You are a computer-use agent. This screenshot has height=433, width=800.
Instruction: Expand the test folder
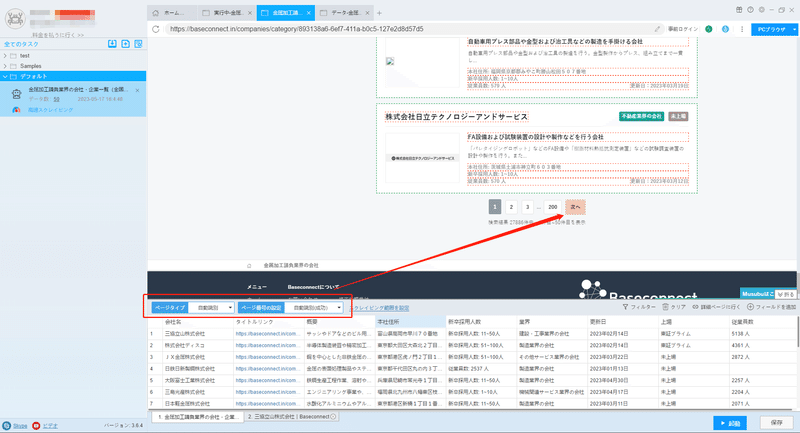coord(5,56)
